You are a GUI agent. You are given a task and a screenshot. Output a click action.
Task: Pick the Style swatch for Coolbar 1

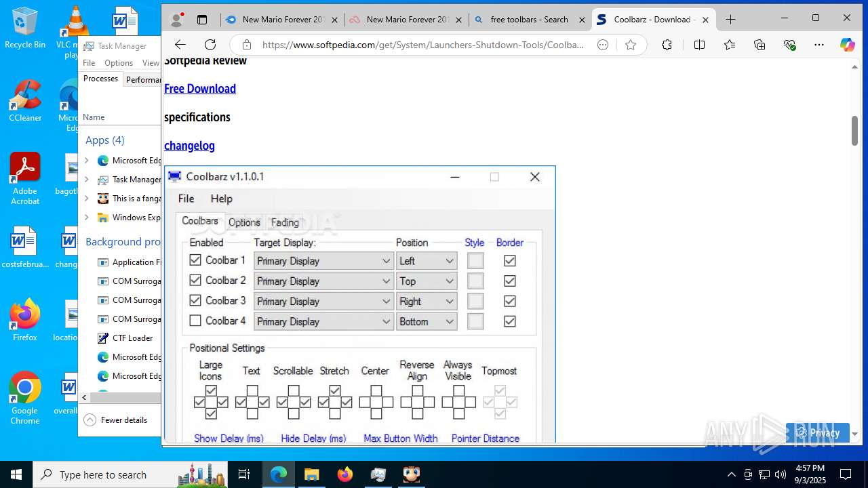(x=475, y=261)
